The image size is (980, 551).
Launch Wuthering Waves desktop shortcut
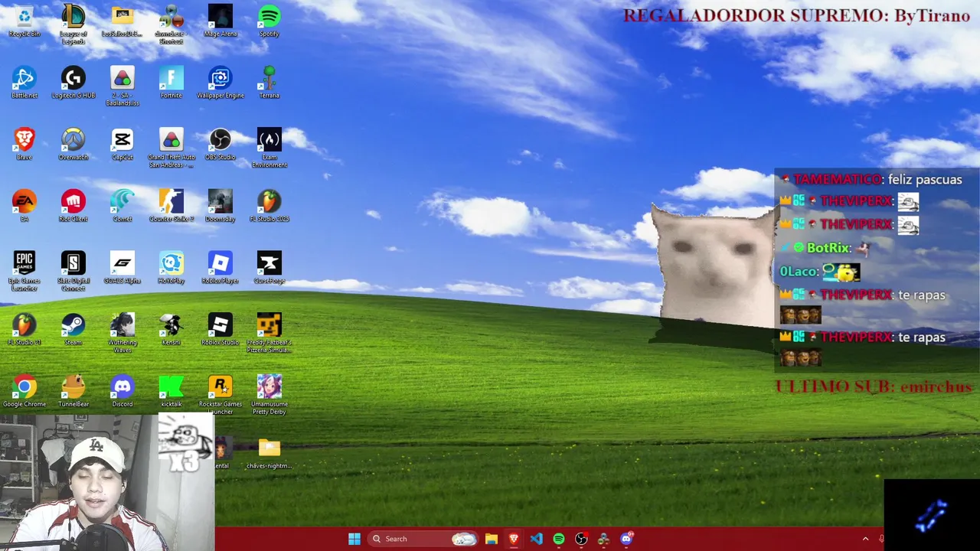[x=122, y=334]
